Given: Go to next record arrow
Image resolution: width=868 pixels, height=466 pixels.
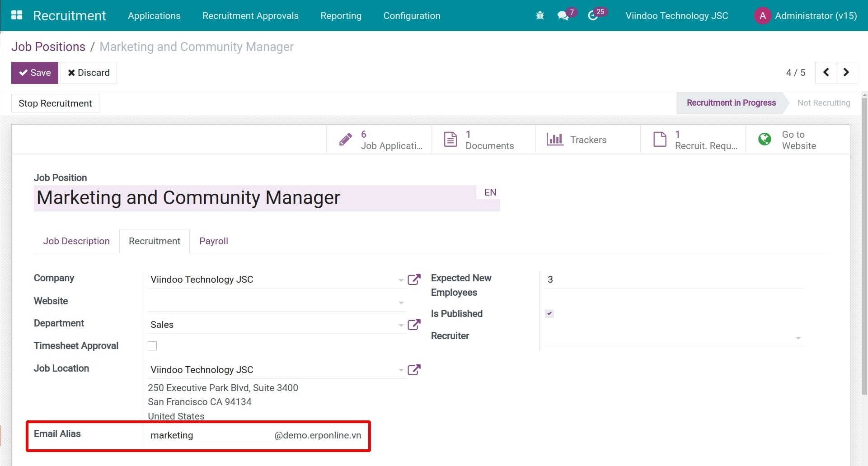Looking at the screenshot, I should (846, 73).
